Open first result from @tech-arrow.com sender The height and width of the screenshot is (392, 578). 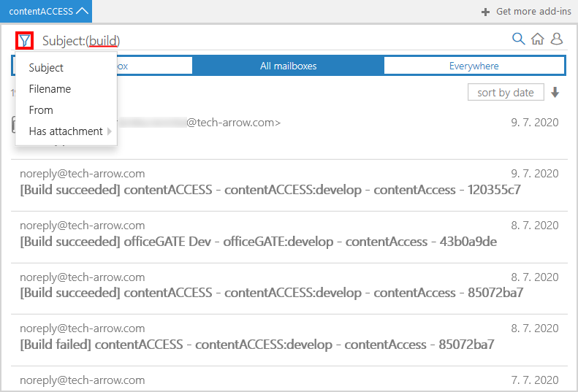(x=289, y=133)
